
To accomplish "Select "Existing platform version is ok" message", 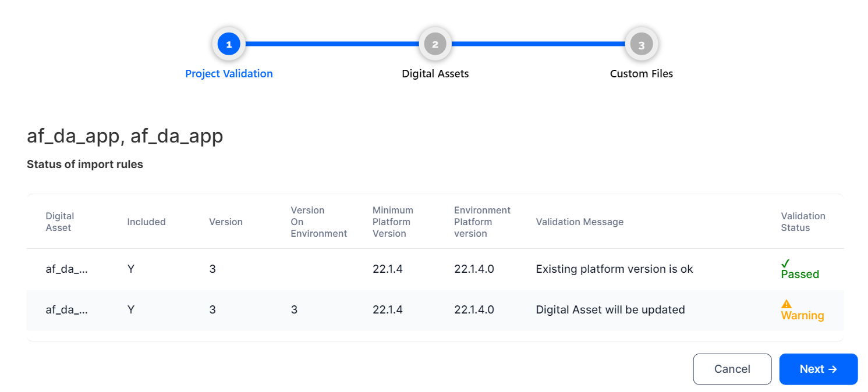I will click(614, 269).
